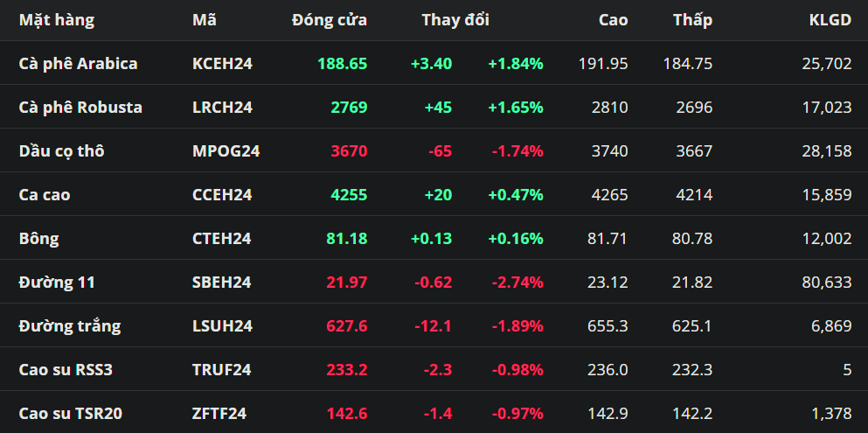Click the Mã column header

click(205, 19)
